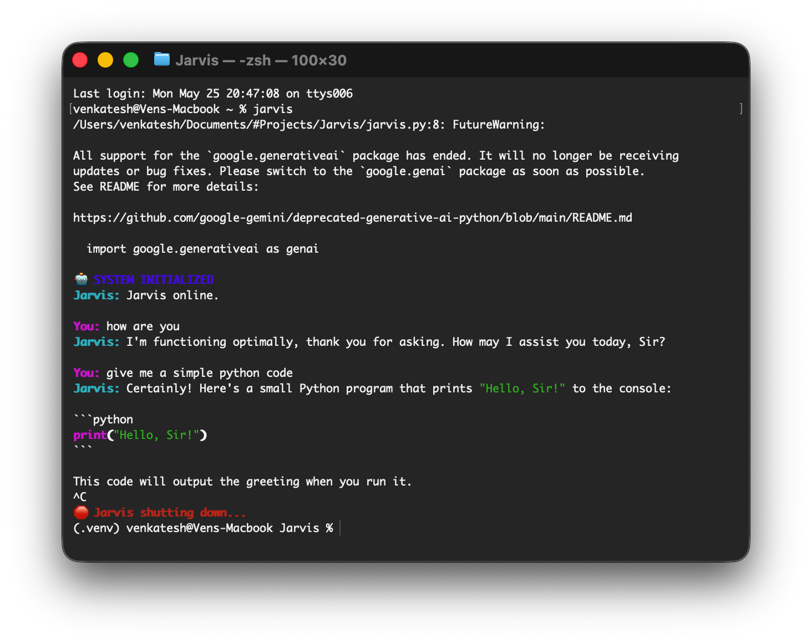Screen dimensions: 812x644
Task: Click the 'Jarvis online.' response line
Action: click(x=146, y=295)
